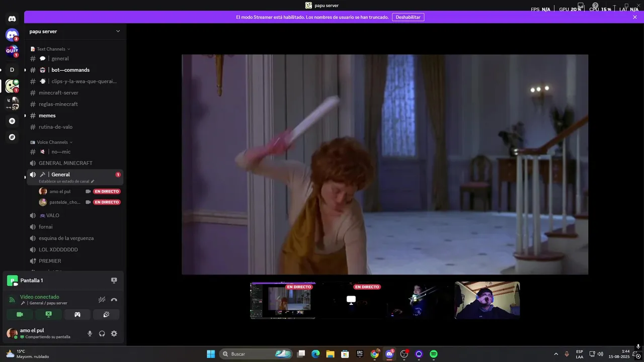Open the reglas-minecraft channel
Screen dimensions: 644x362
pos(75,104)
